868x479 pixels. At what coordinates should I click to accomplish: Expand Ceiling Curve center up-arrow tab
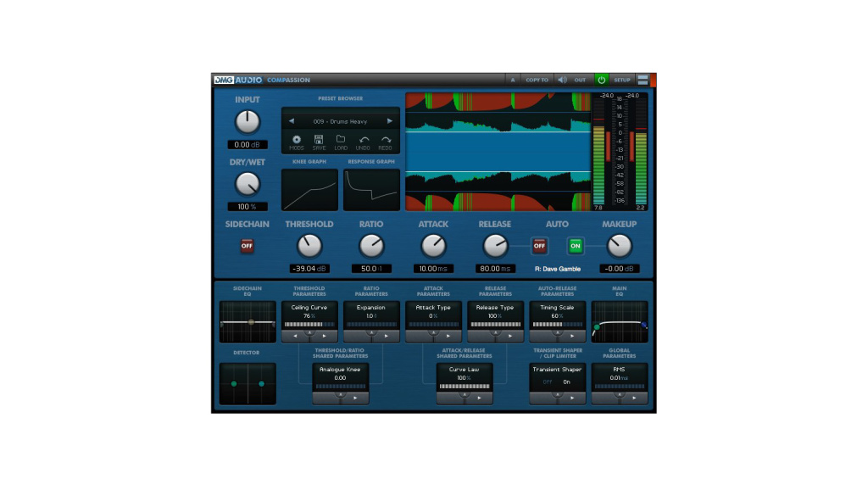(309, 334)
